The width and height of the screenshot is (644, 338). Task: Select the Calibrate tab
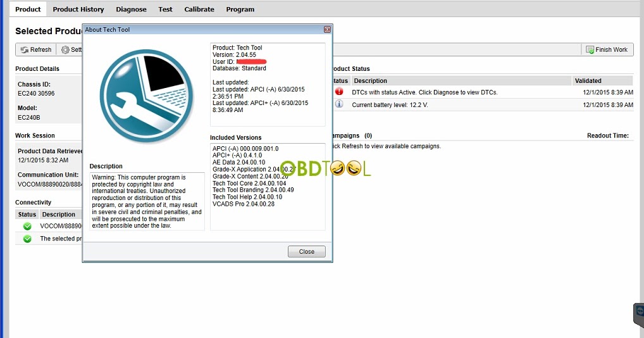(x=199, y=9)
